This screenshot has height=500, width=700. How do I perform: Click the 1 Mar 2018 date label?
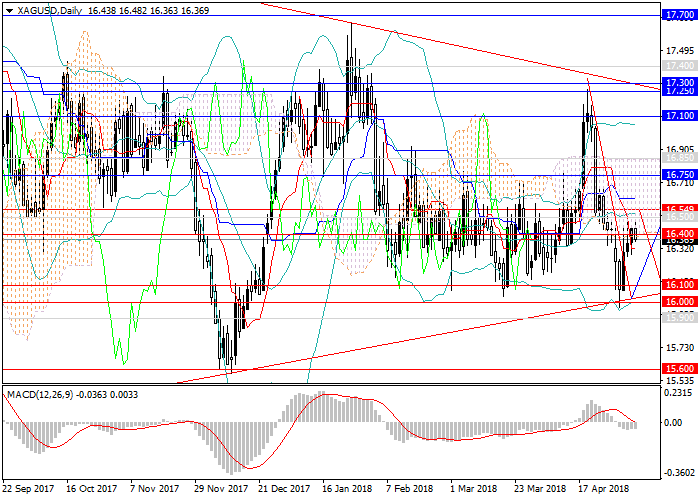pyautogui.click(x=473, y=490)
